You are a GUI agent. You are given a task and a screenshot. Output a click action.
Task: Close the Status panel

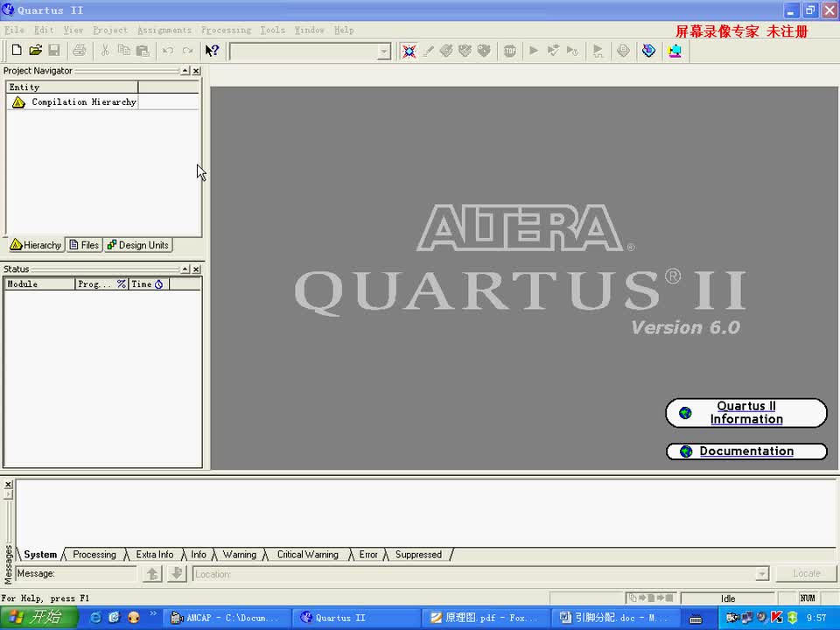[196, 269]
